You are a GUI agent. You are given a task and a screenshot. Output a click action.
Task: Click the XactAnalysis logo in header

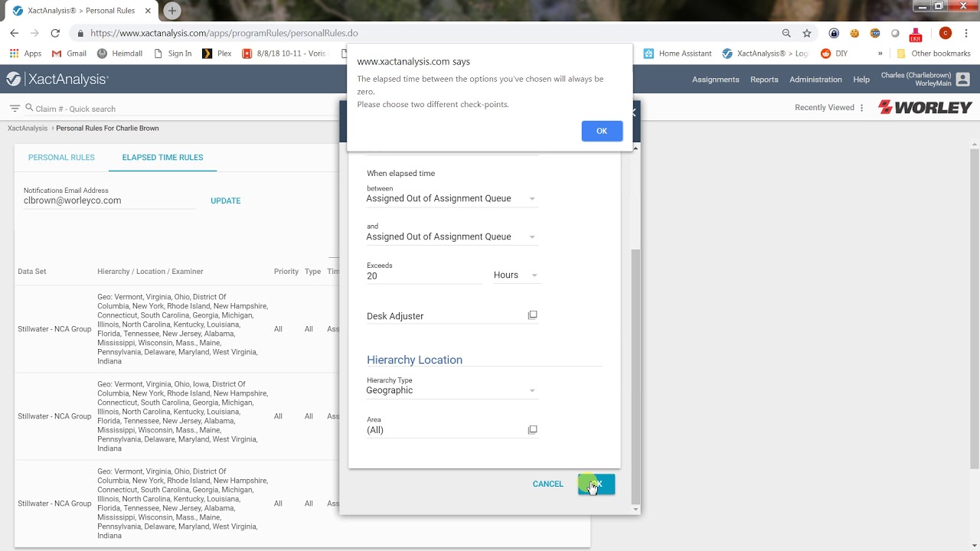click(57, 79)
